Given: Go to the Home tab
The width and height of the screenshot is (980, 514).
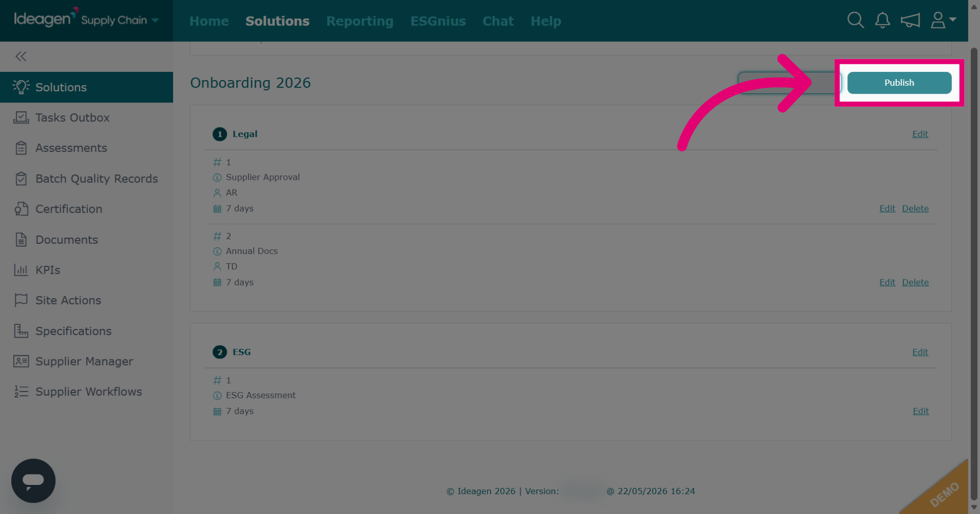Looking at the screenshot, I should tap(209, 21).
